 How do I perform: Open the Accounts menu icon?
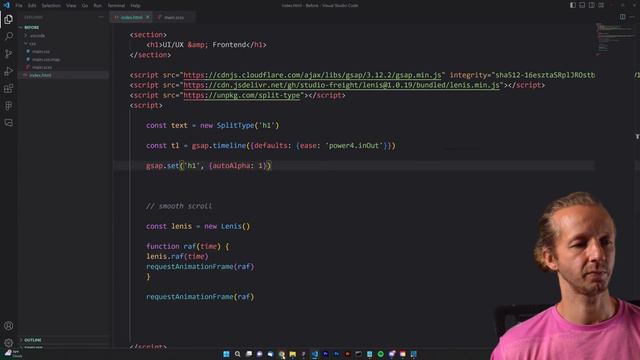(x=9, y=326)
